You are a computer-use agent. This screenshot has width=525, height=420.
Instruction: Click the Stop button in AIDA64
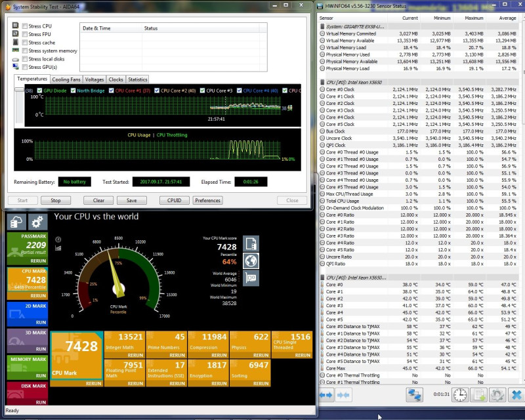click(56, 200)
